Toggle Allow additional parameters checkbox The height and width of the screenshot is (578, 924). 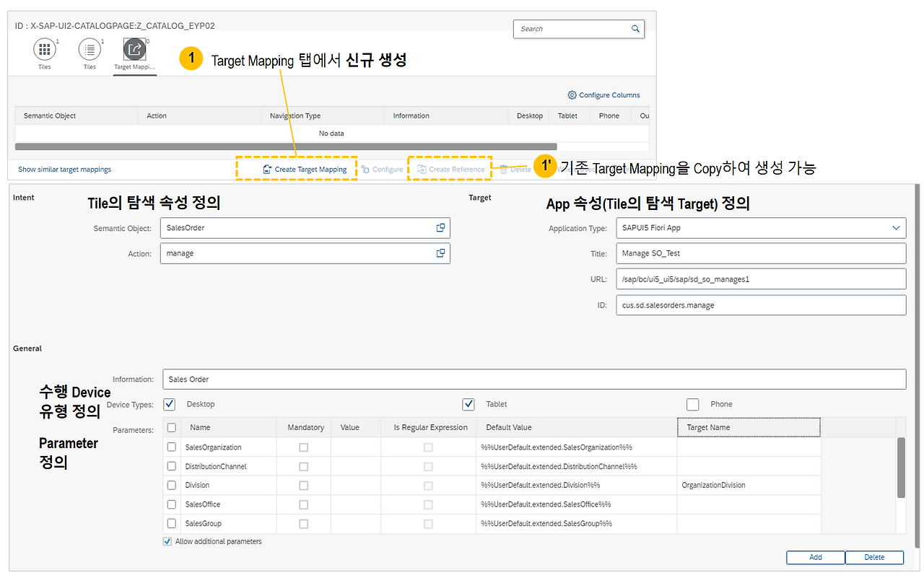(x=167, y=541)
